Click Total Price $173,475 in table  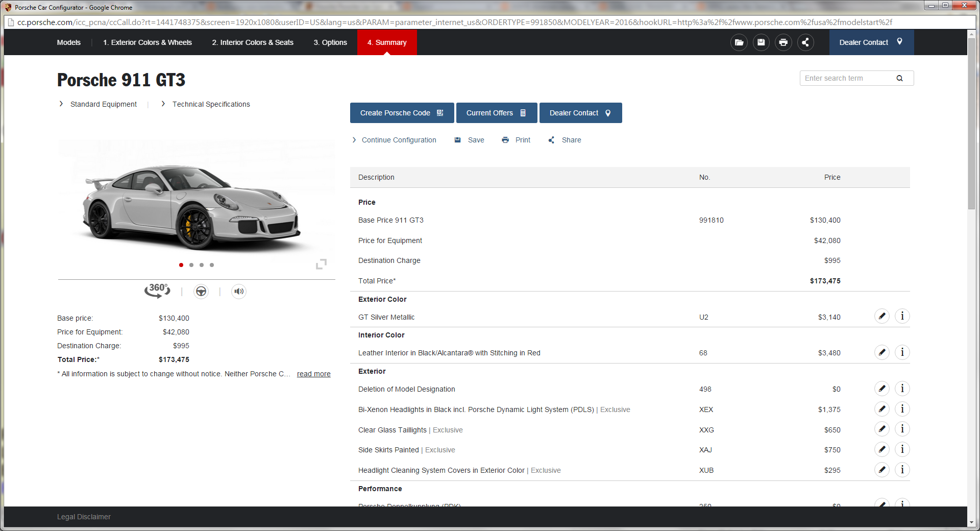pyautogui.click(x=825, y=281)
